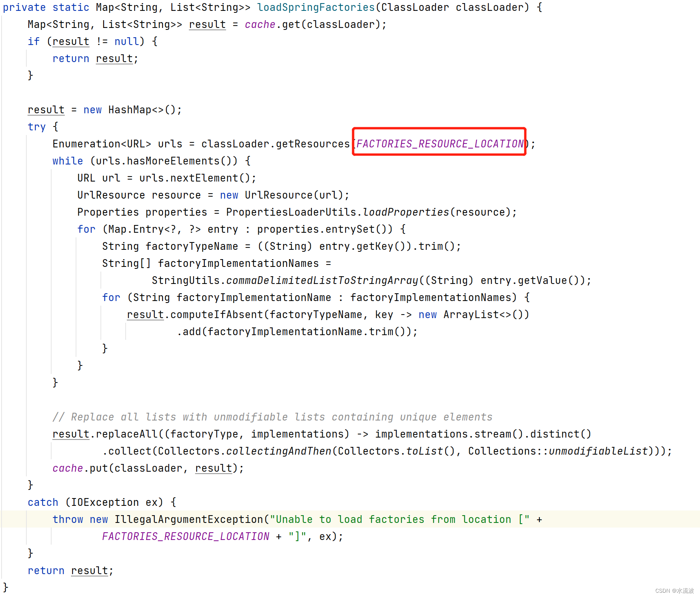700x597 pixels.
Task: Click "PropertiesLoaderUtils" class name
Action: coord(291,212)
